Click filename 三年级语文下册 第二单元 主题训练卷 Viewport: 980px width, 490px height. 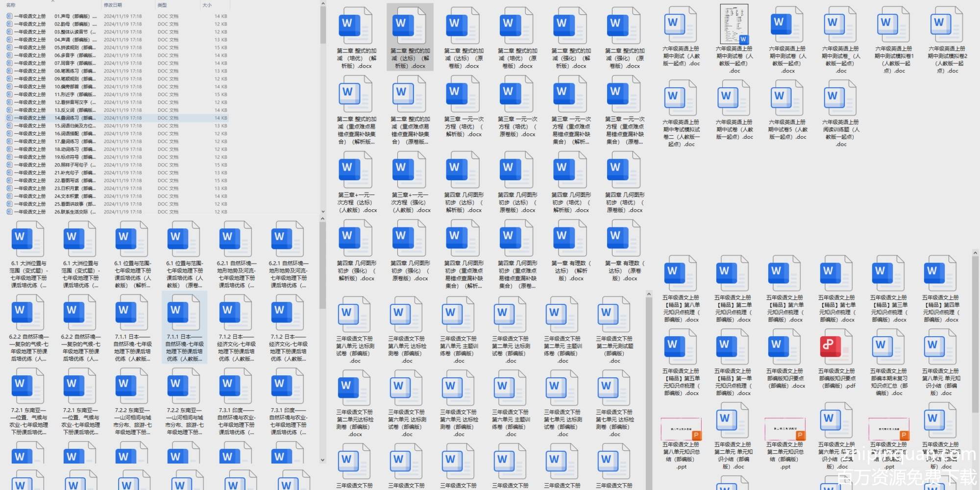coord(562,350)
